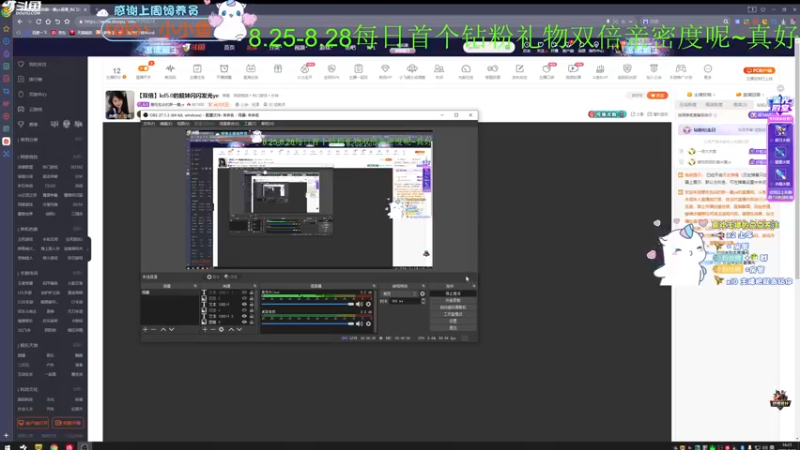Screen dimensions: 800x450
Task: Open settings gear of second mixer channel
Action: point(368,323)
